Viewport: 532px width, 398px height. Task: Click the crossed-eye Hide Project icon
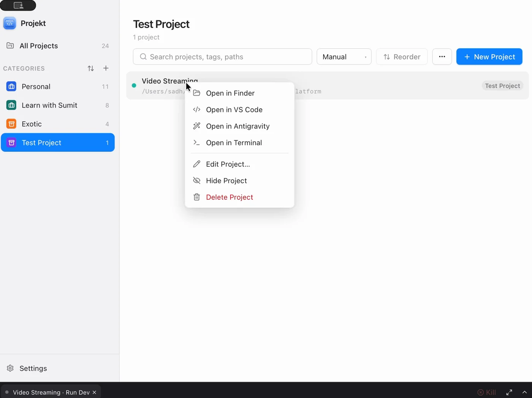pos(196,181)
